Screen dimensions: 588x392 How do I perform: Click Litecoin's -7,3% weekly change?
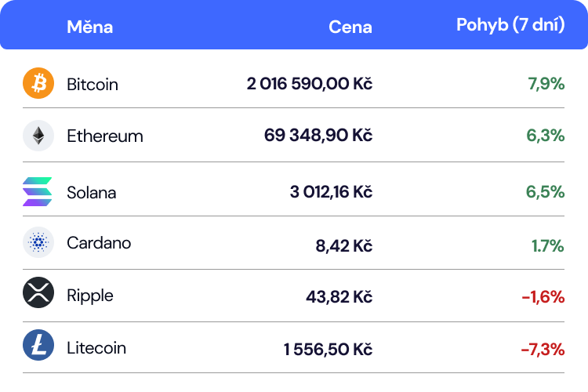point(543,349)
